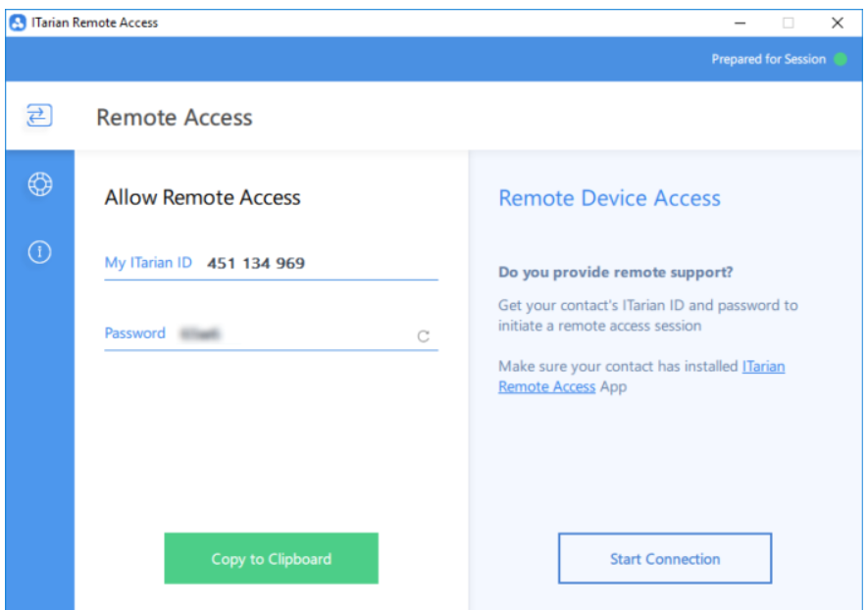868x610 pixels.
Task: Click the blurred password value field
Action: pyautogui.click(x=200, y=334)
